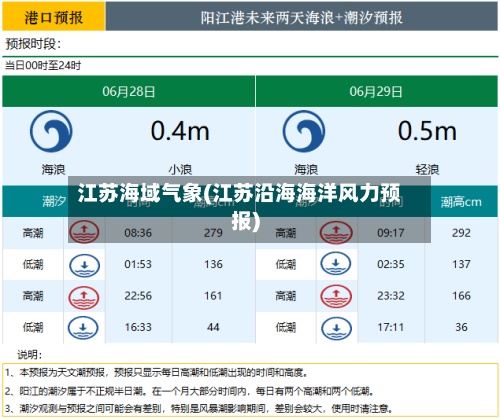Click tide height 44

213,327
